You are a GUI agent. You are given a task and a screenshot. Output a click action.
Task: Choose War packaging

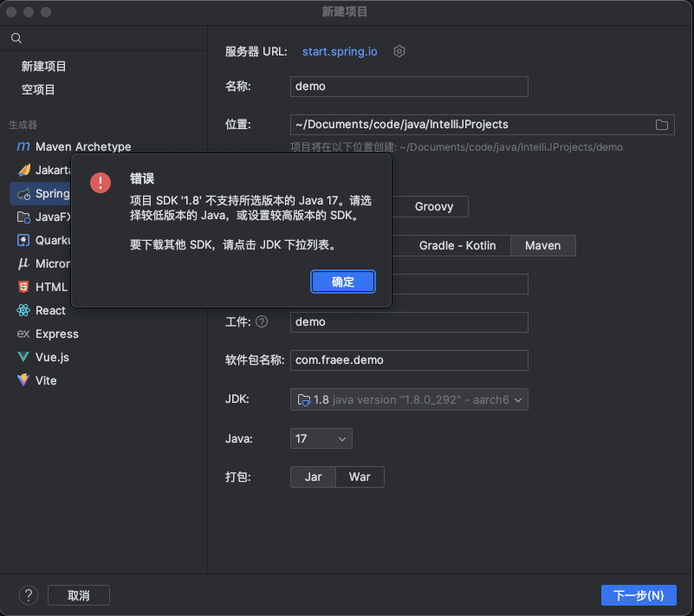360,477
